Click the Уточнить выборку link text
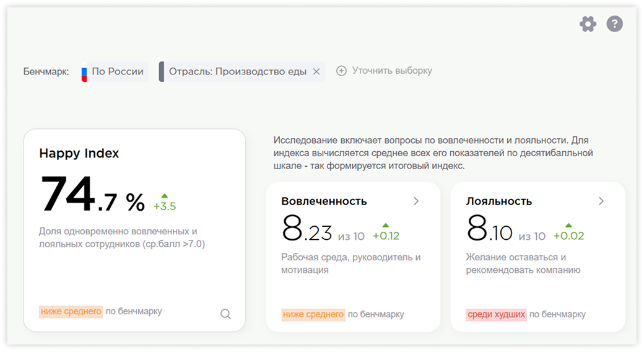644x352 pixels. 392,71
